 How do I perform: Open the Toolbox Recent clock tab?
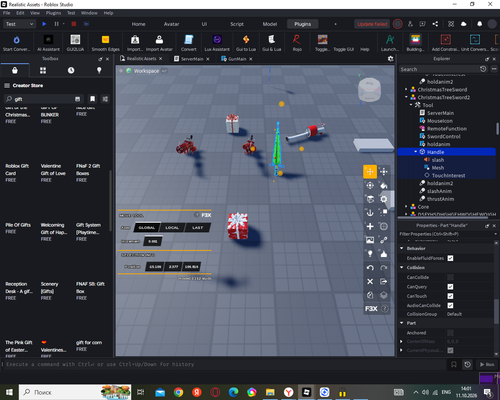pos(71,70)
